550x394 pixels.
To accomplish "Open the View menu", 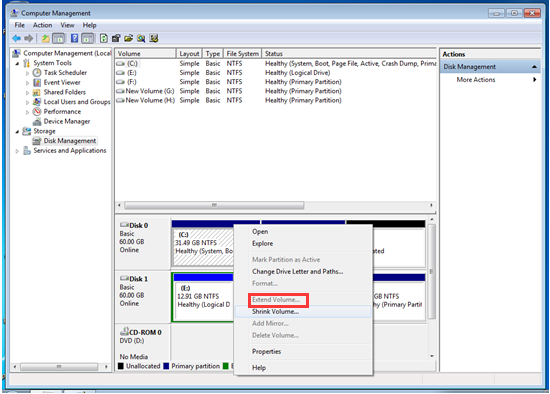I will point(67,25).
